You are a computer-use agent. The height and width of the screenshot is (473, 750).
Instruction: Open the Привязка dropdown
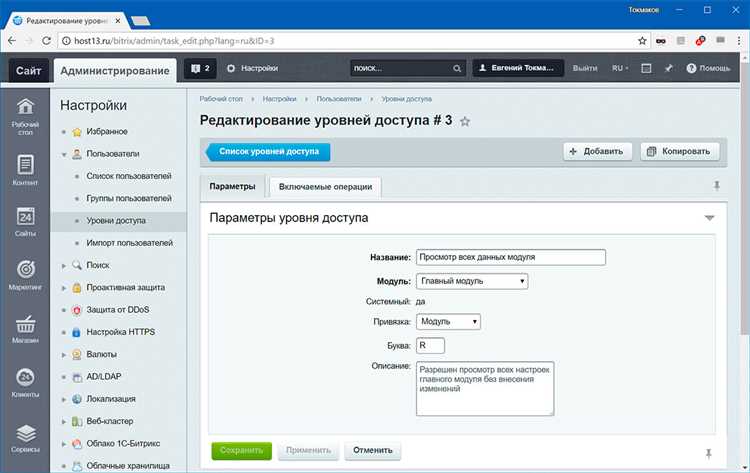coord(448,322)
